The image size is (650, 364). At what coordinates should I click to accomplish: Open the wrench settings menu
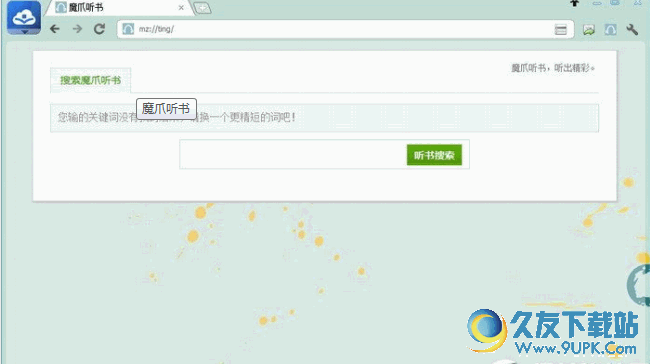tap(632, 29)
